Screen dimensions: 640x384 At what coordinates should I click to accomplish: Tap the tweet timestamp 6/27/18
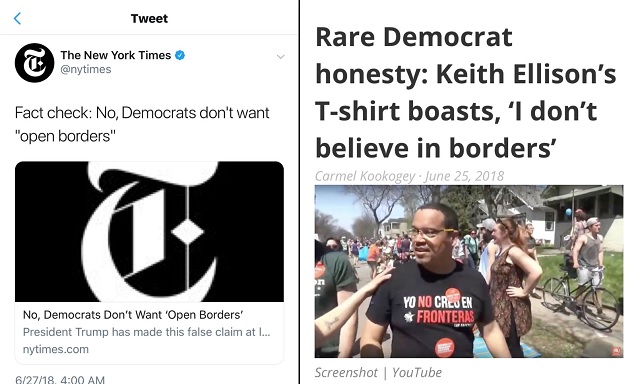60,379
